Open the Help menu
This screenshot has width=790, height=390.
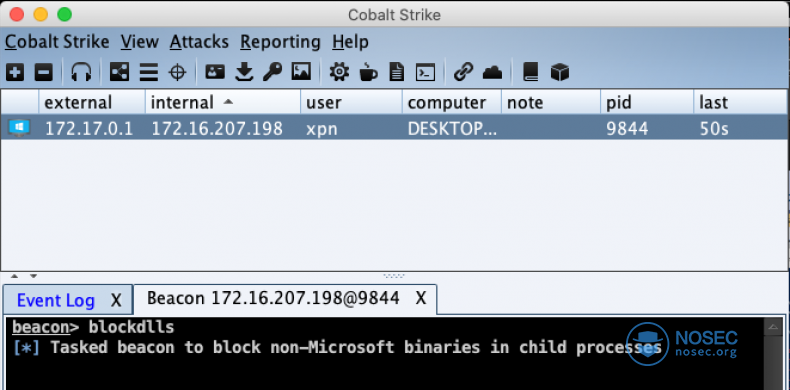point(350,42)
